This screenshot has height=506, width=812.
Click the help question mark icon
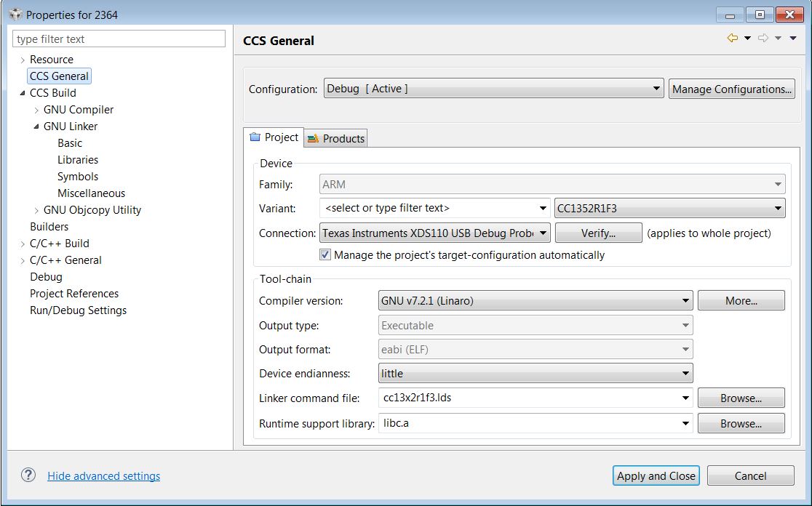coord(28,475)
